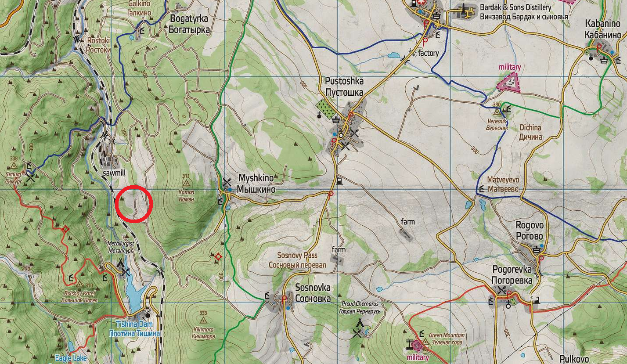Image resolution: width=627 pixels, height=364 pixels.
Task: Select the Sosnovka village label
Action: coord(313,293)
